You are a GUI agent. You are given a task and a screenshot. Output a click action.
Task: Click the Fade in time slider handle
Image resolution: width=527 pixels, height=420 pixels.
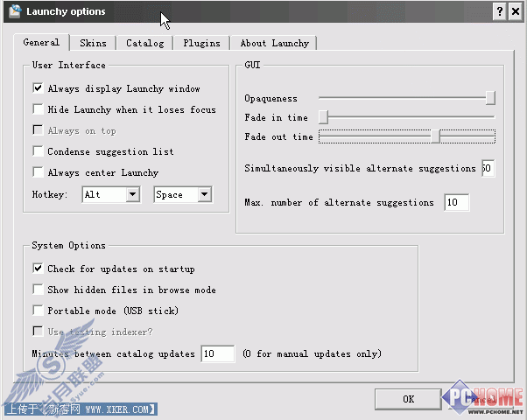(323, 117)
